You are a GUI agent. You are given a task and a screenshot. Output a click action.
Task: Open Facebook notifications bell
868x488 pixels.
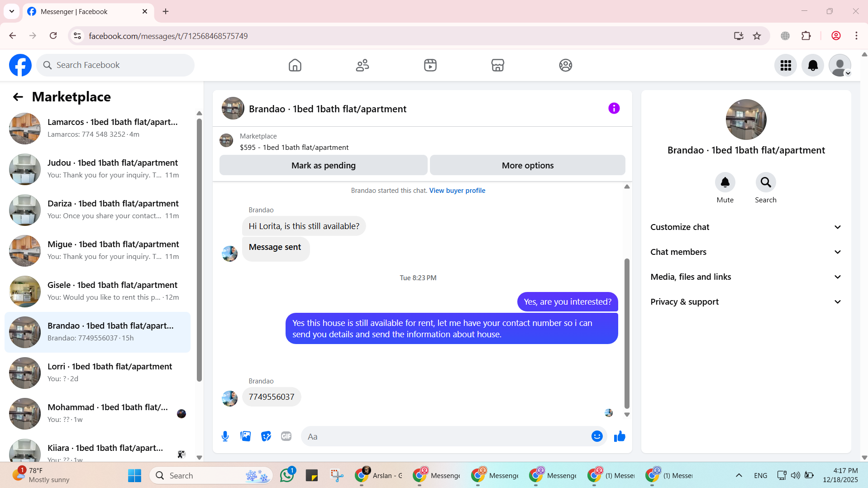click(x=813, y=65)
